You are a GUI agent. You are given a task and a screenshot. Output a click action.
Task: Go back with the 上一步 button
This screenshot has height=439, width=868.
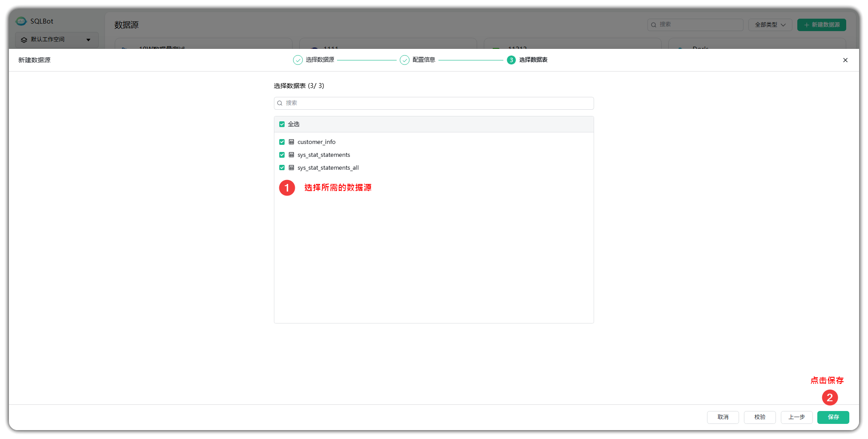coord(796,417)
